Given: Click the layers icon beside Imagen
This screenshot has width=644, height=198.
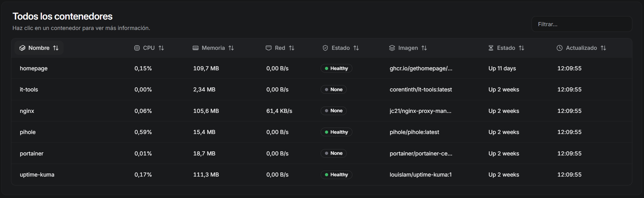Looking at the screenshot, I should pos(392,48).
